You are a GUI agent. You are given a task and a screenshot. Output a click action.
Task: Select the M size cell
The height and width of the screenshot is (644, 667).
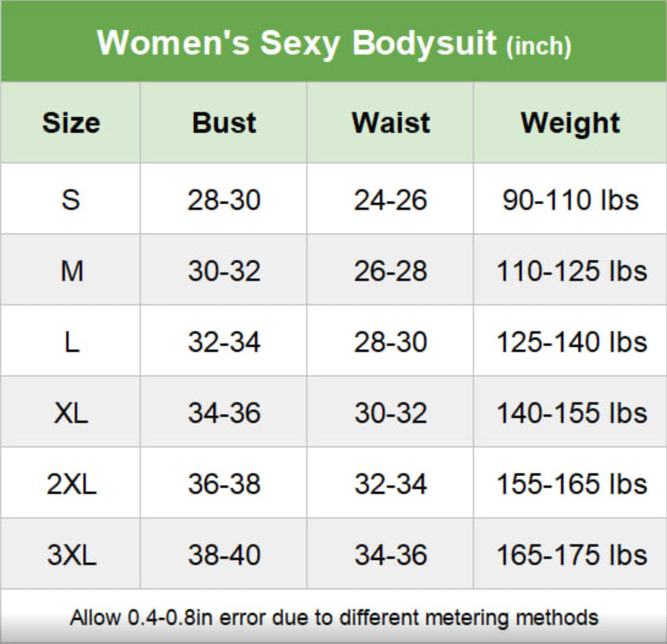pyautogui.click(x=71, y=271)
